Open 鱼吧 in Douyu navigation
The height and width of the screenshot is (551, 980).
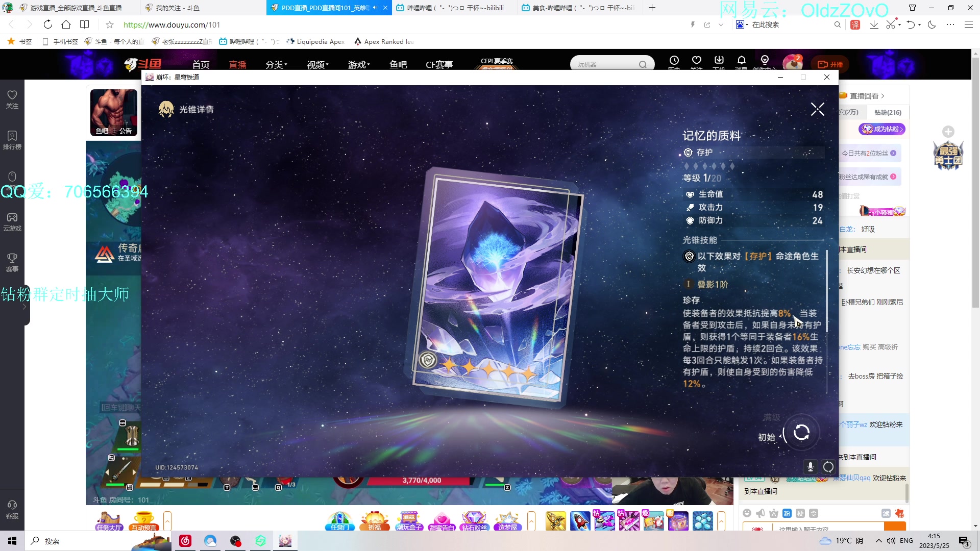point(398,64)
